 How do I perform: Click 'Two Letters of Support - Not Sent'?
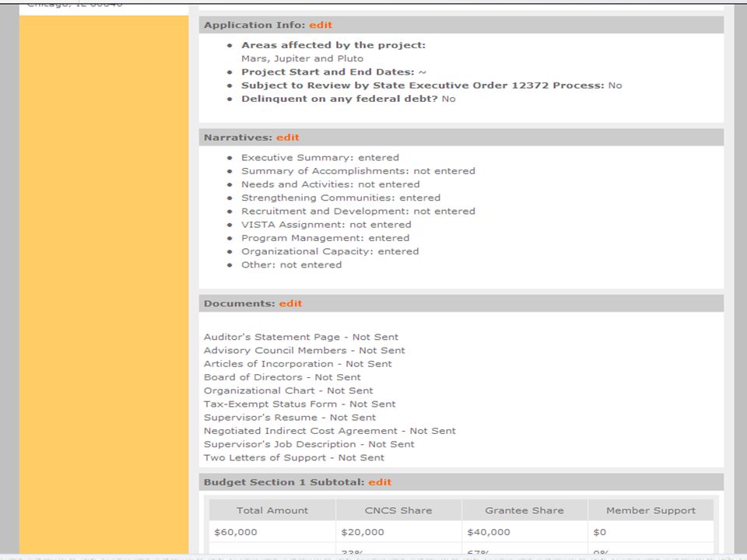click(x=294, y=457)
